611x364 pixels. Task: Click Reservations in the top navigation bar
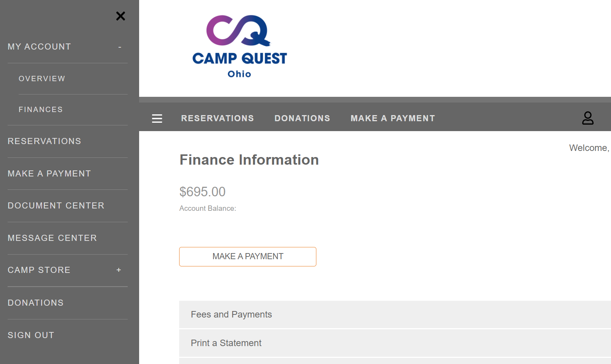(x=218, y=118)
